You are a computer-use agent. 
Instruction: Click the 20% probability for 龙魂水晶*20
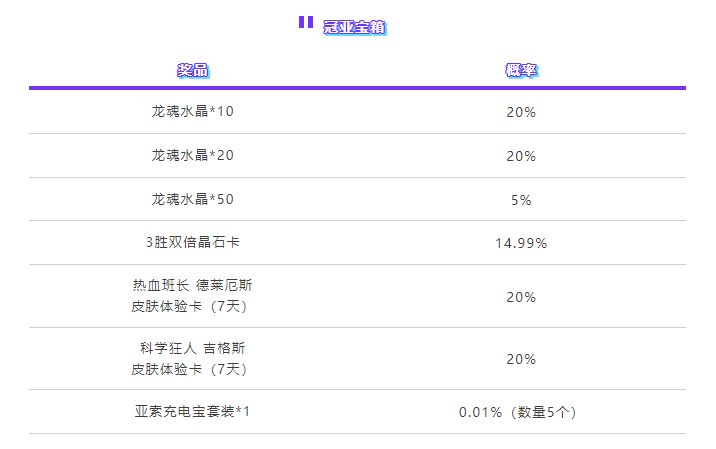click(521, 156)
